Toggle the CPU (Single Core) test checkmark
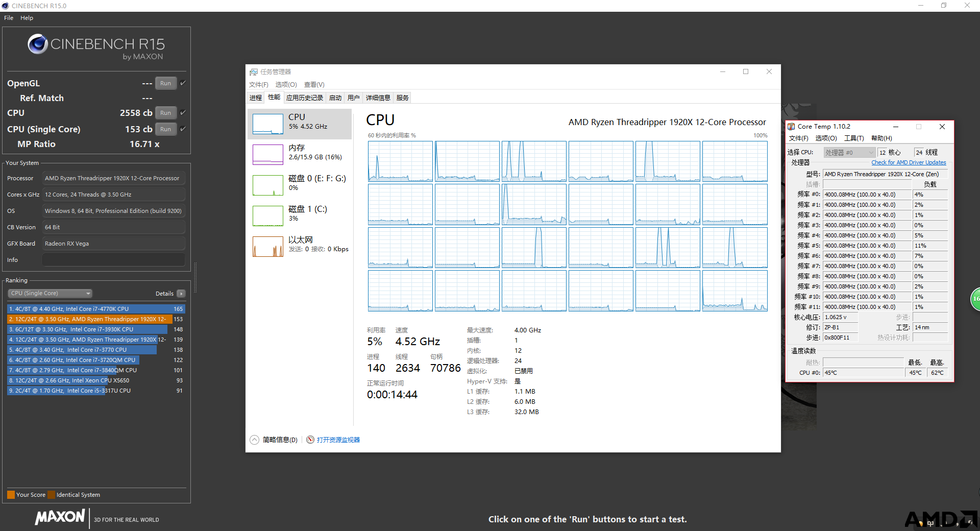This screenshot has height=531, width=980. coord(183,129)
